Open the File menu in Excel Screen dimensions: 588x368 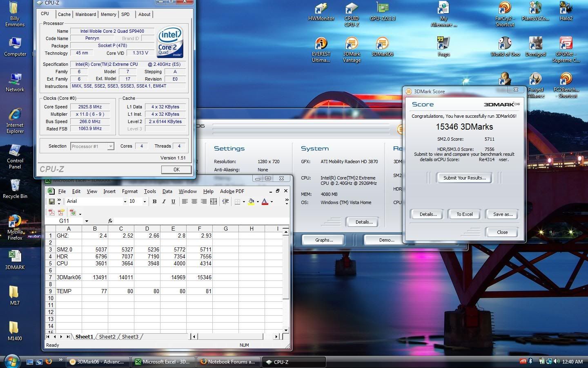[62, 191]
